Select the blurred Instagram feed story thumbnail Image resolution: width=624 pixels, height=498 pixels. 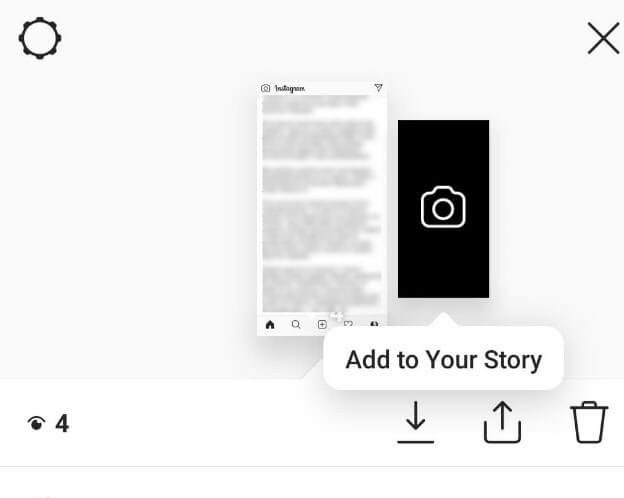coord(322,209)
